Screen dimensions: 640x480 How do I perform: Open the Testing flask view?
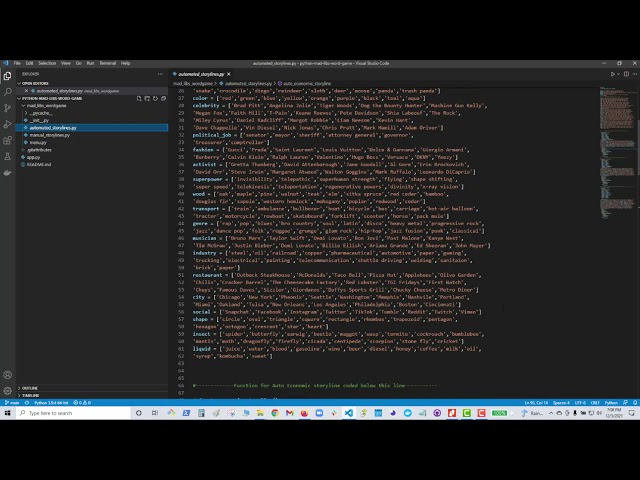tap(7, 156)
